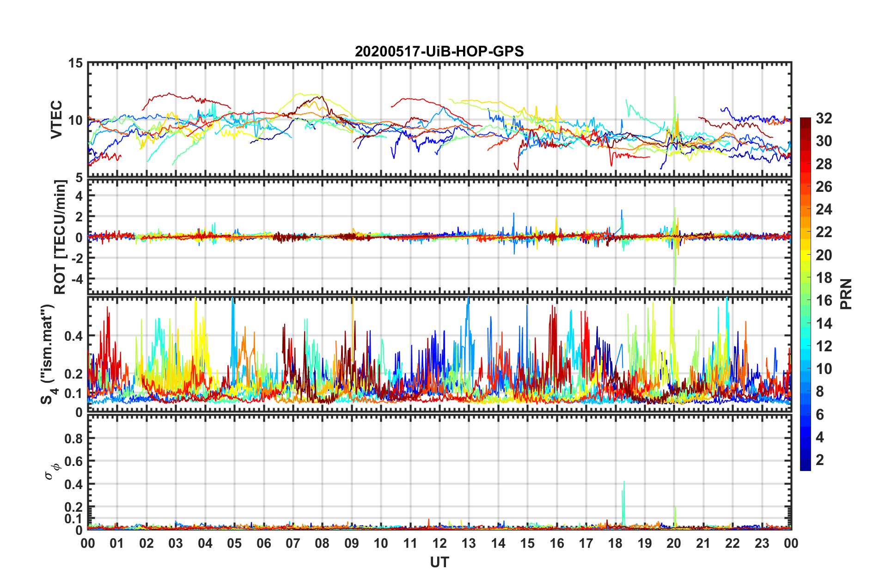879x588 pixels.
Task: Select the S4 ("ism.mat") axis label
Action: tap(49, 354)
